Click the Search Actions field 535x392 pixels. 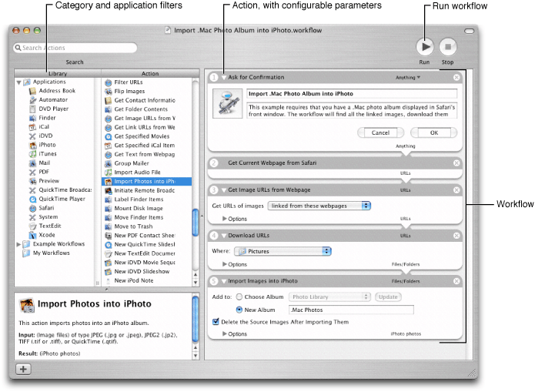[x=75, y=48]
